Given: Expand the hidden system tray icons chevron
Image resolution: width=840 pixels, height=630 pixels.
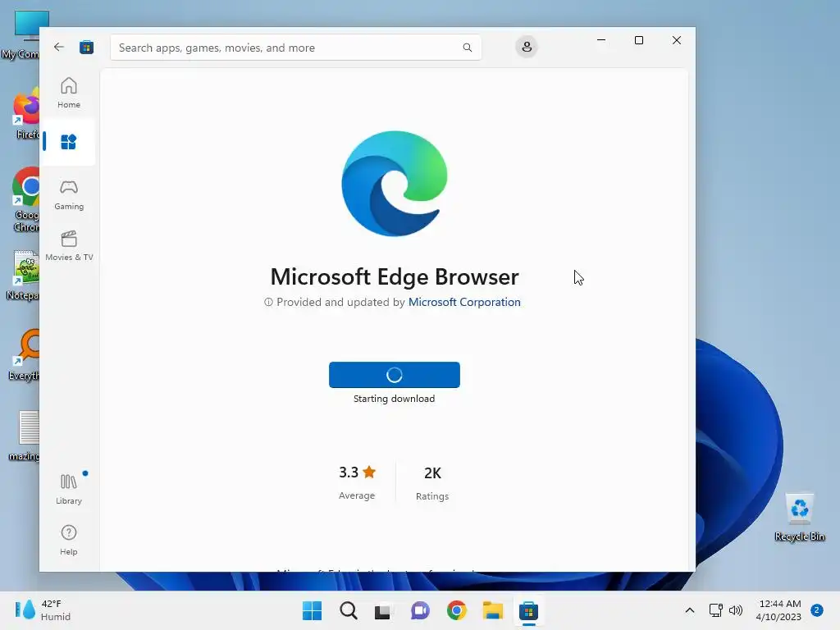Looking at the screenshot, I should pyautogui.click(x=689, y=610).
